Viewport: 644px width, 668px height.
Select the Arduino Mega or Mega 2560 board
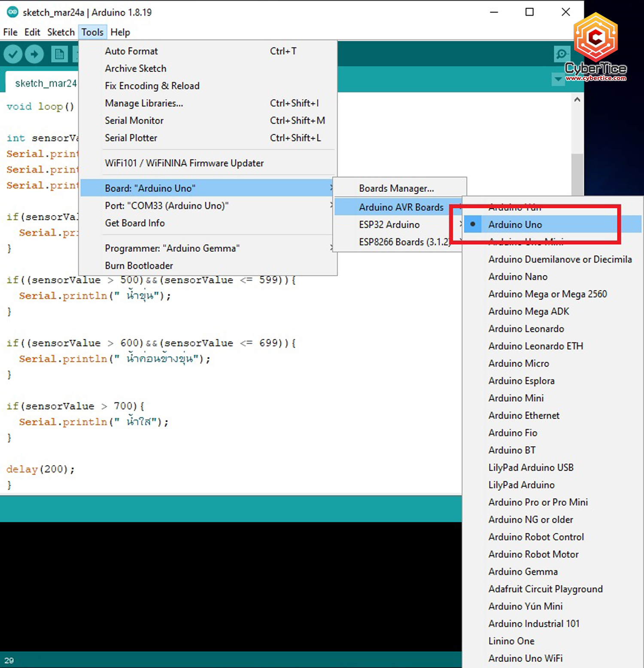[548, 294]
